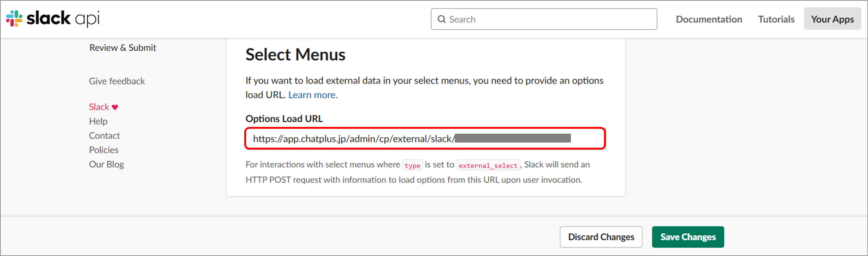Follow the Learn more link

[313, 95]
